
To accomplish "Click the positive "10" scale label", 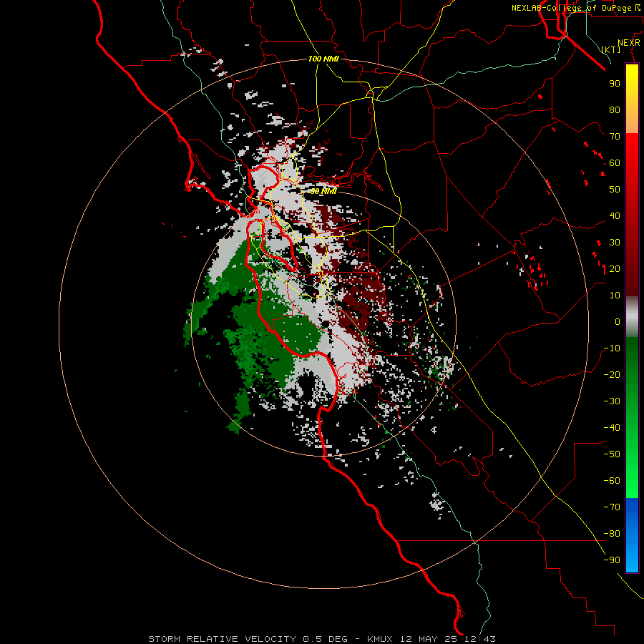I will [x=615, y=296].
